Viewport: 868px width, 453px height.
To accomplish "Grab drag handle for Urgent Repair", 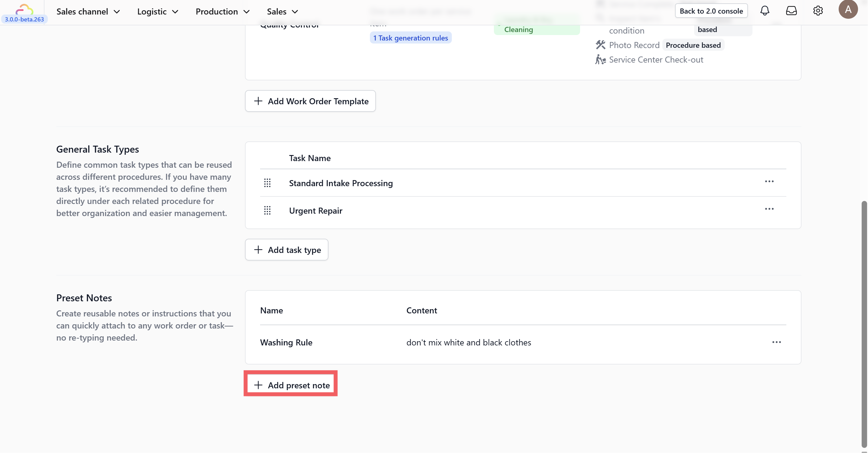I will click(x=267, y=211).
